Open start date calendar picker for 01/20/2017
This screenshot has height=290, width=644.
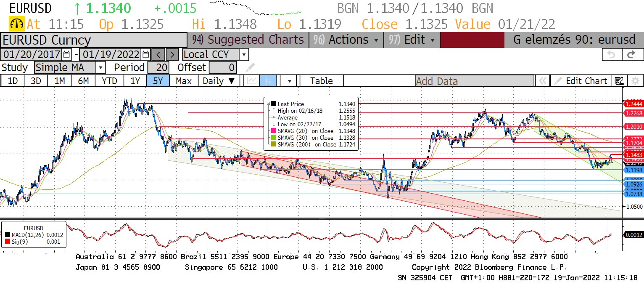[67, 54]
